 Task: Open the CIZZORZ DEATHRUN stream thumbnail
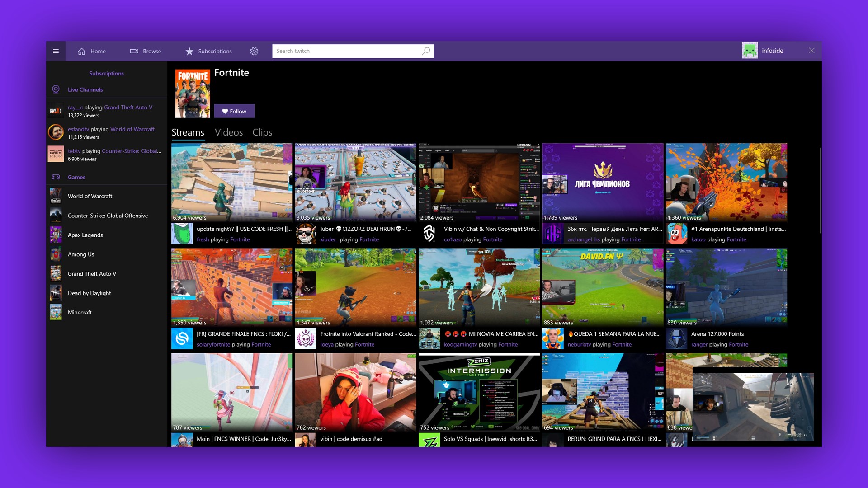(355, 181)
